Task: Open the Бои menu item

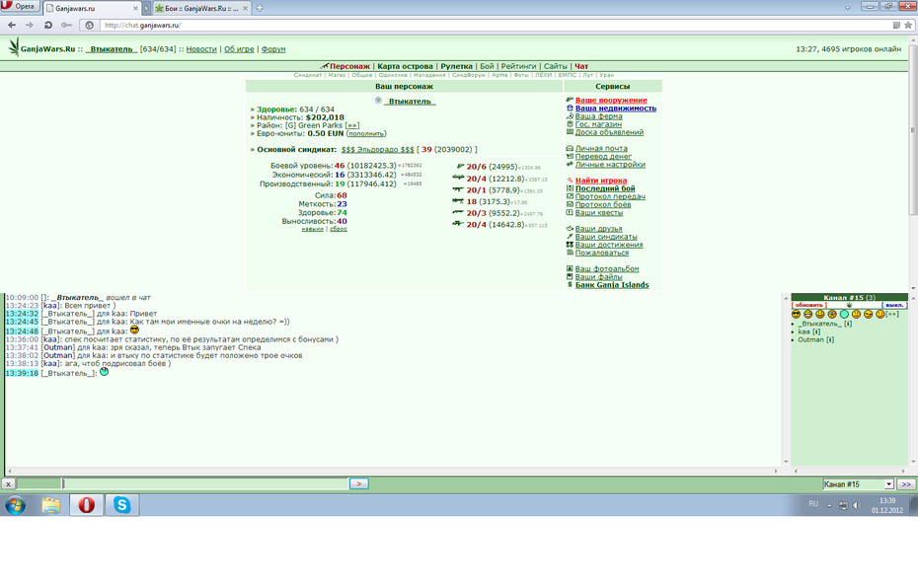Action: click(x=487, y=66)
